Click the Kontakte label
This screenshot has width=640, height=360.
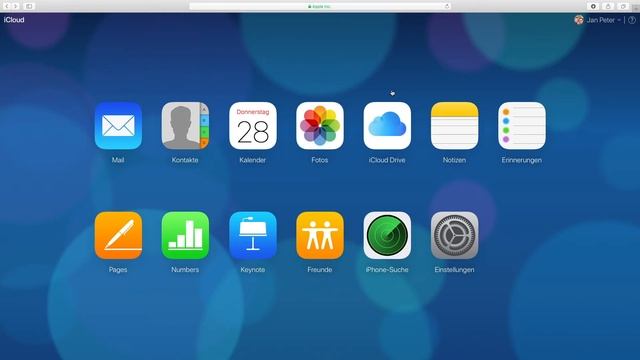[x=185, y=160]
